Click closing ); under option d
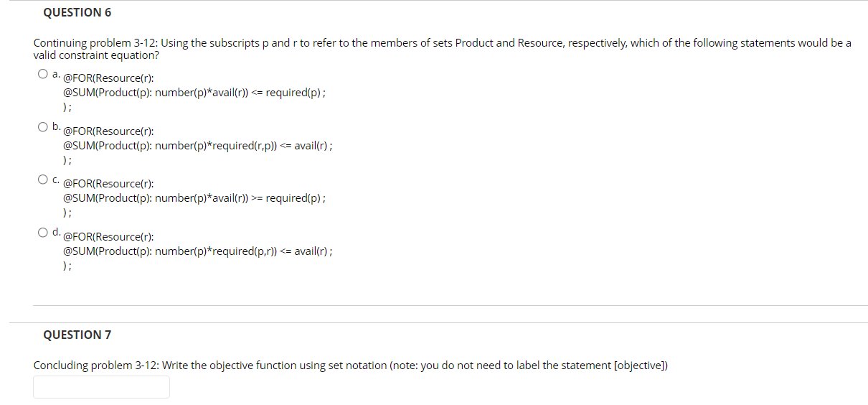868x405 pixels. [67, 266]
